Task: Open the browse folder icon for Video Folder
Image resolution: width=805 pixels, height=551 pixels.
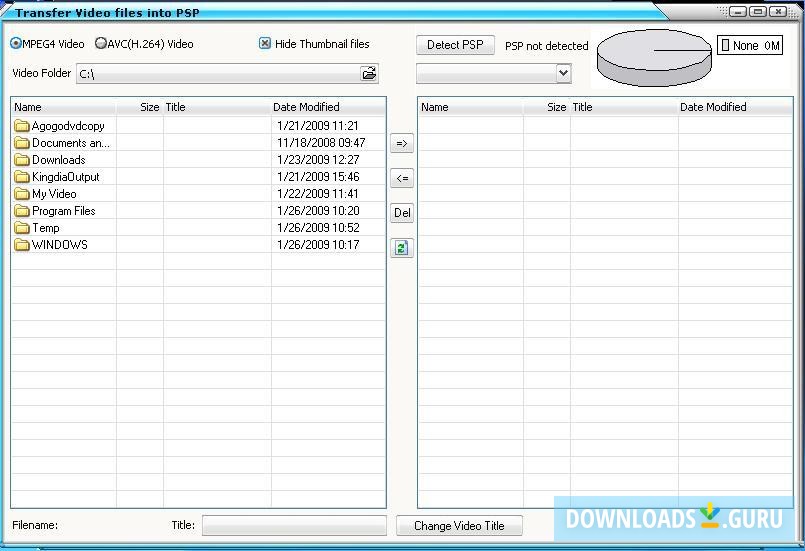Action: point(369,73)
